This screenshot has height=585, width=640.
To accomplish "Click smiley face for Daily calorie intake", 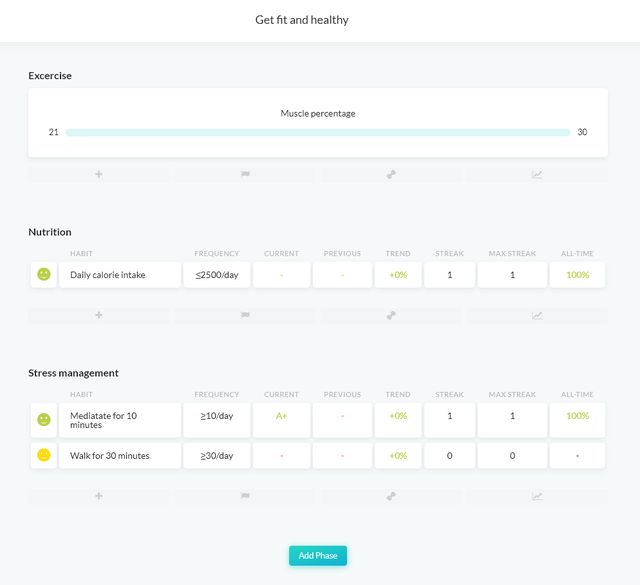I will click(x=44, y=274).
